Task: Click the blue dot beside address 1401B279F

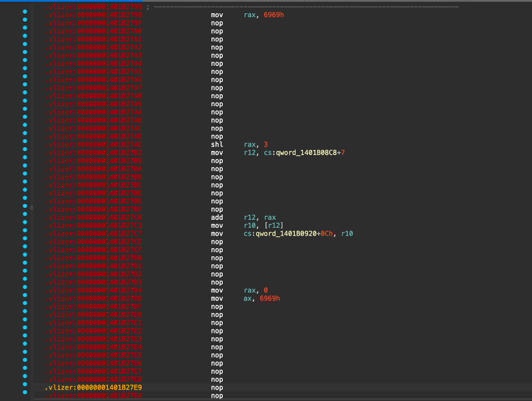Action: coord(25,20)
